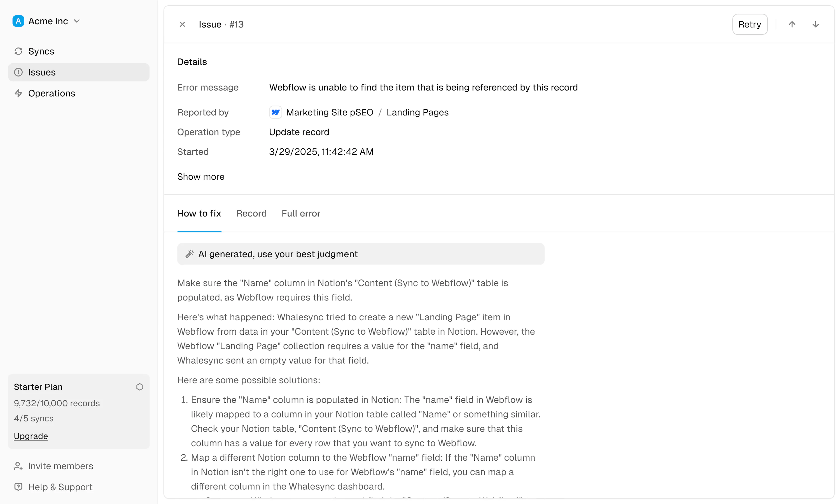
Task: Retry the failed issue
Action: click(750, 24)
